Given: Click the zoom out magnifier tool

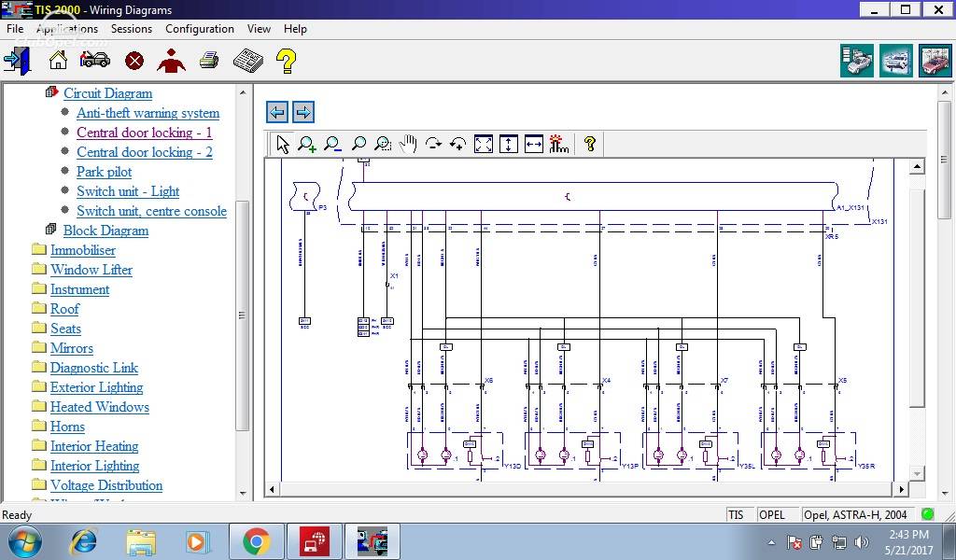Looking at the screenshot, I should (x=332, y=145).
